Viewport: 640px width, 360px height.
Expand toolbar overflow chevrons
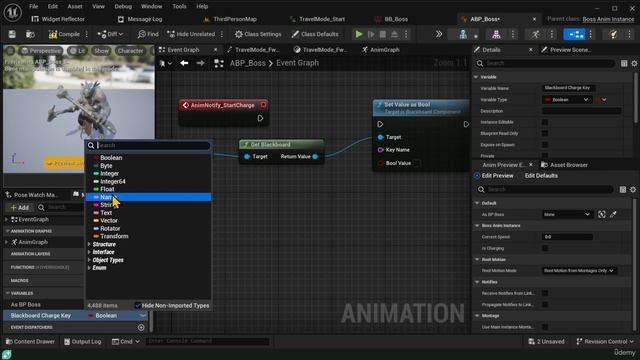click(x=439, y=34)
